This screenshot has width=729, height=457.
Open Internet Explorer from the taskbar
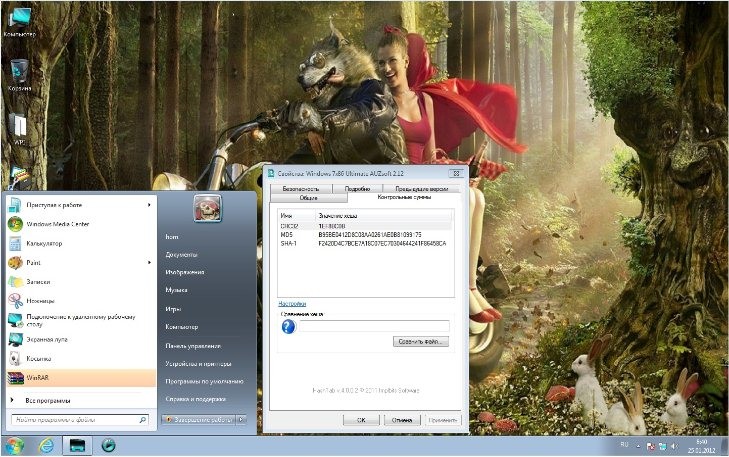pos(46,446)
